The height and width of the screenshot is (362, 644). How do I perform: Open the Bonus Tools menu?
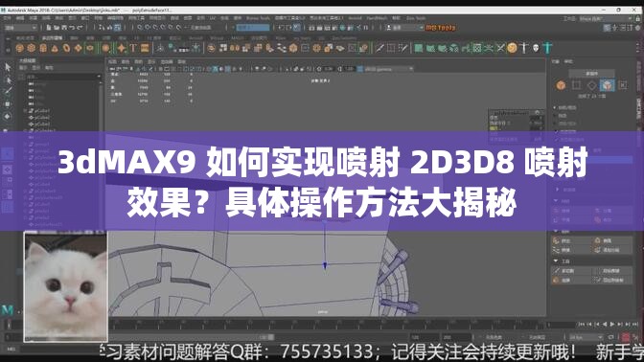click(x=258, y=18)
